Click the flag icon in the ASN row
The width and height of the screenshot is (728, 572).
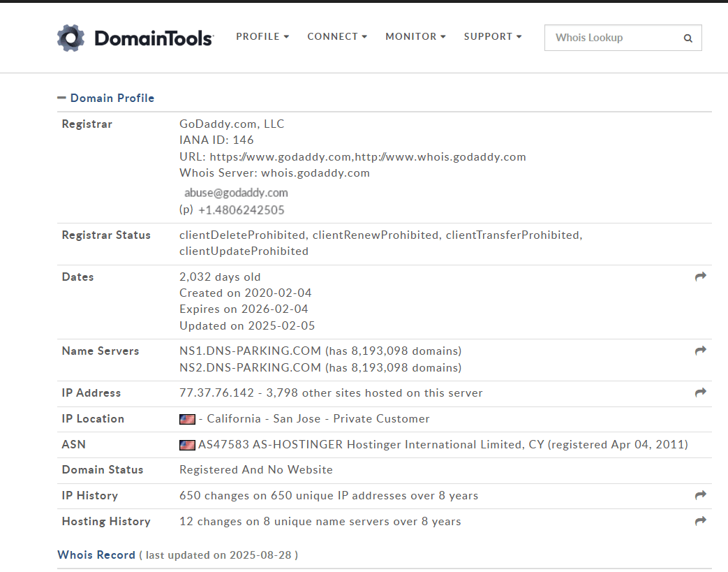click(186, 444)
